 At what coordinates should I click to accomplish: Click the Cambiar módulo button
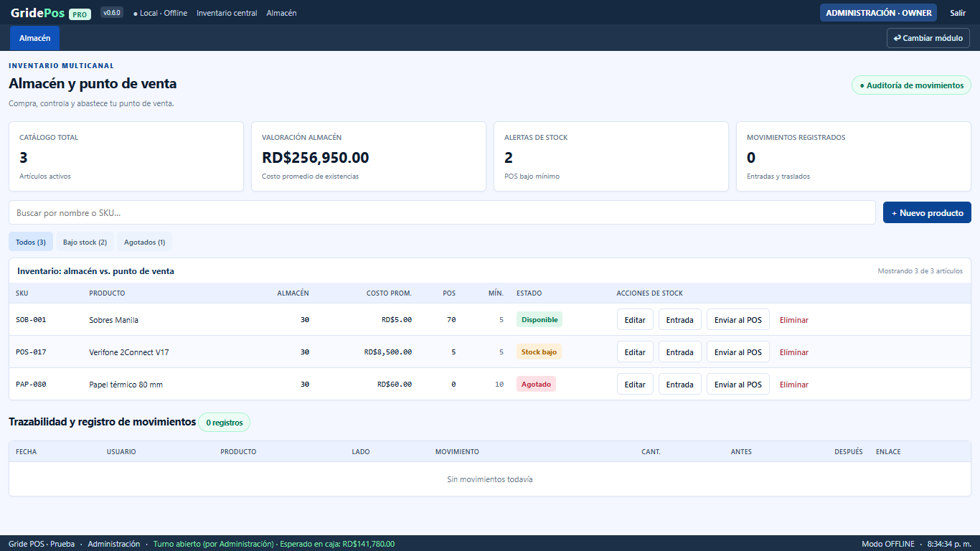[928, 38]
